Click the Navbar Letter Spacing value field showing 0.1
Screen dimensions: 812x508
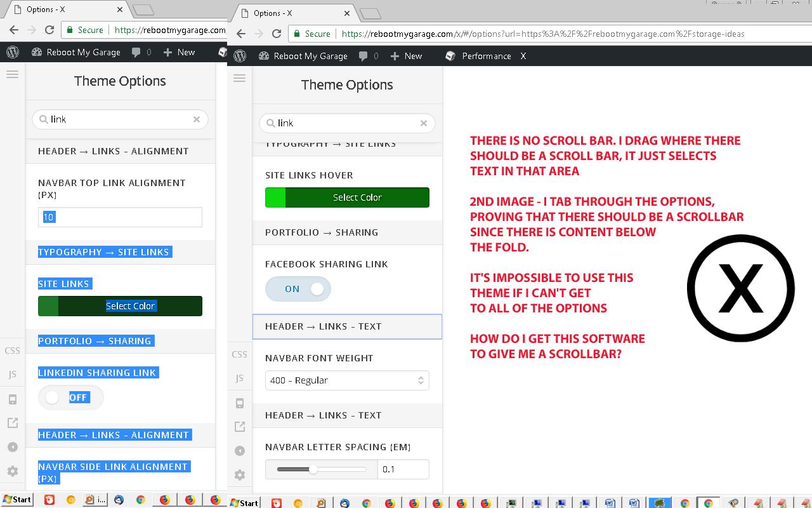pyautogui.click(x=403, y=469)
